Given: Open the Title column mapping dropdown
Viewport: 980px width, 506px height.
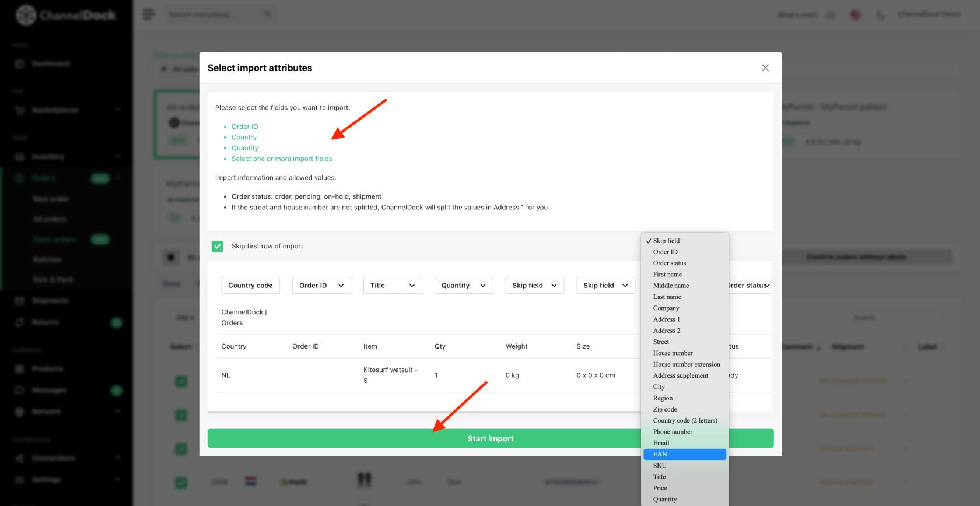Looking at the screenshot, I should click(x=393, y=286).
